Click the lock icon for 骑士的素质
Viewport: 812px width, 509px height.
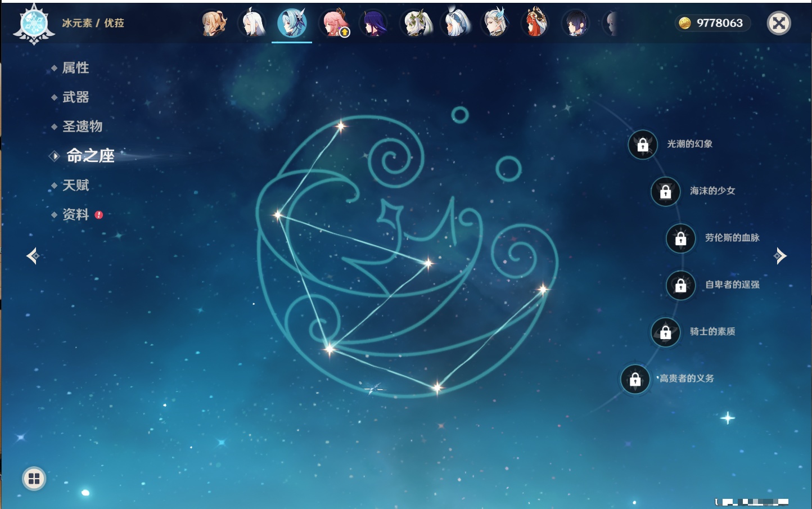666,332
